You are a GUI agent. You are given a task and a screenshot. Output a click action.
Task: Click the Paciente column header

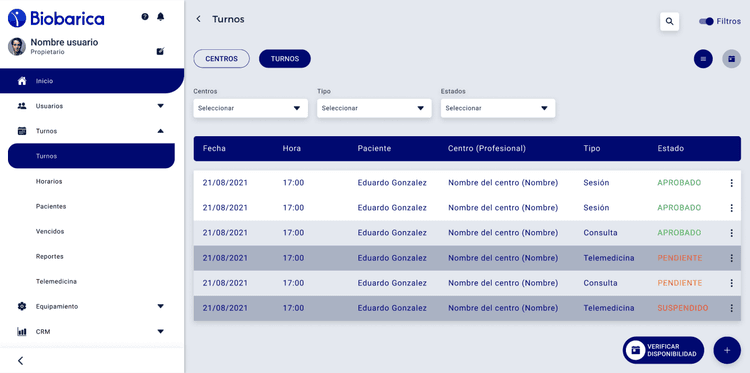tap(374, 148)
